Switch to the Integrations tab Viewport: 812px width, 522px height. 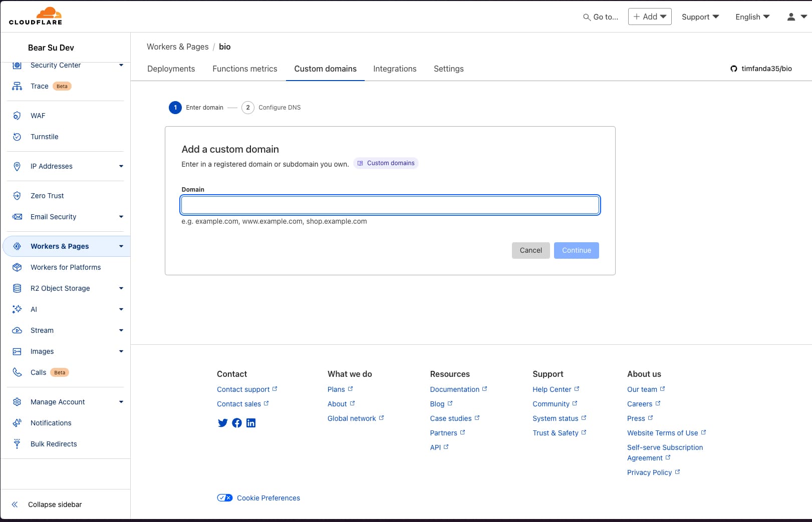coord(395,69)
